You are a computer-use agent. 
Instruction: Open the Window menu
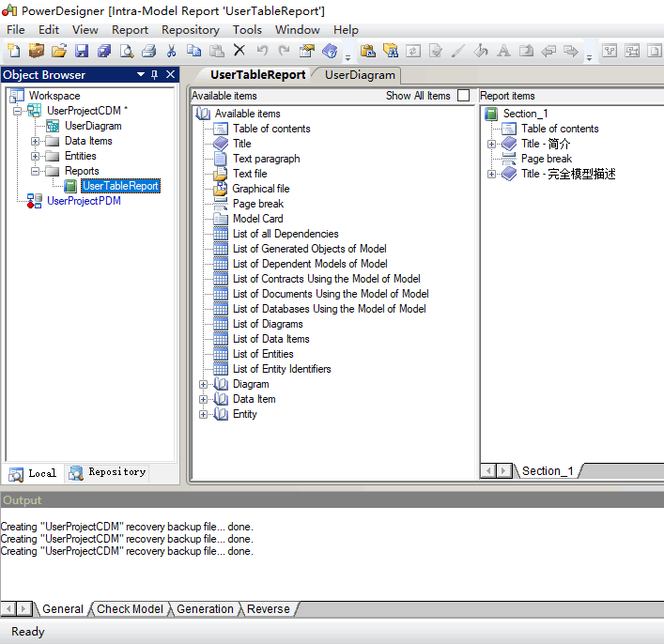point(298,30)
